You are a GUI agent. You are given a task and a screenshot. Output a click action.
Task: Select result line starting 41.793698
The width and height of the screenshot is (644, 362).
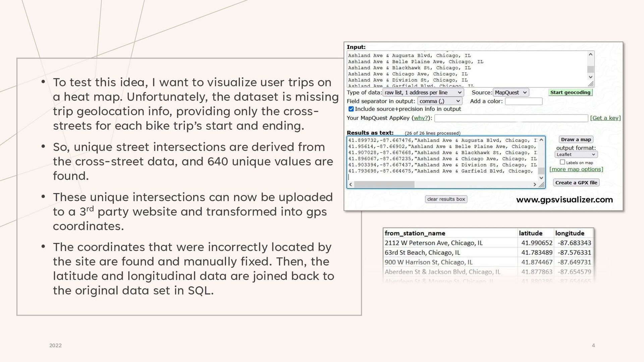[x=441, y=171]
